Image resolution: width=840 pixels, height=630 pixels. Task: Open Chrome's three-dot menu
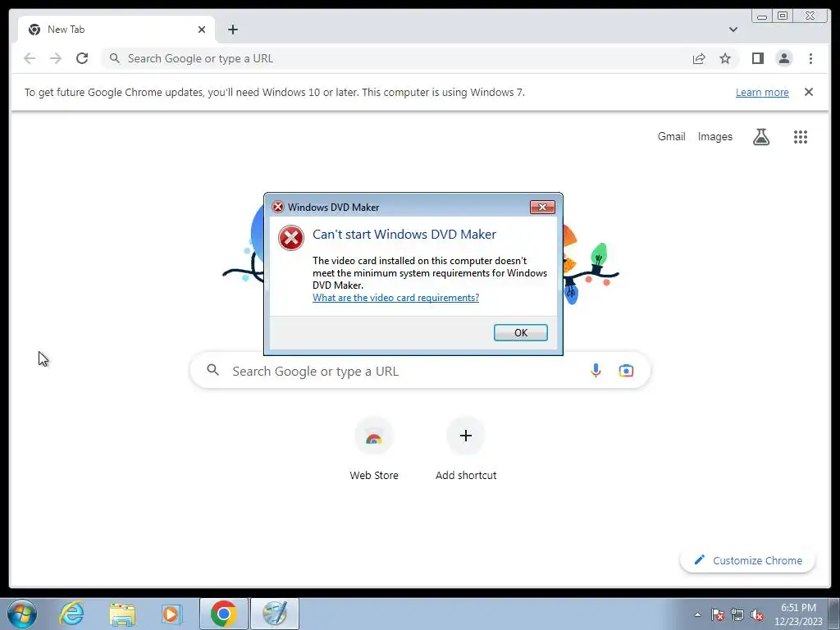click(x=810, y=58)
